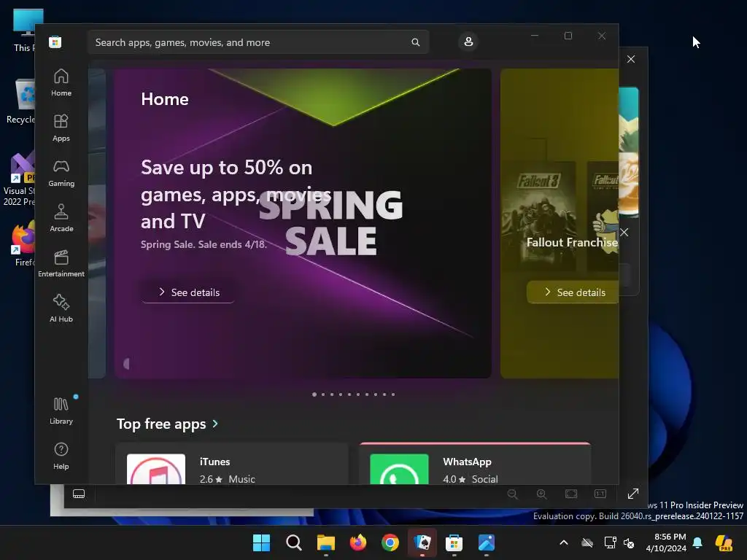The image size is (747, 560).
Task: Expand Top free apps chevron
Action: (215, 424)
